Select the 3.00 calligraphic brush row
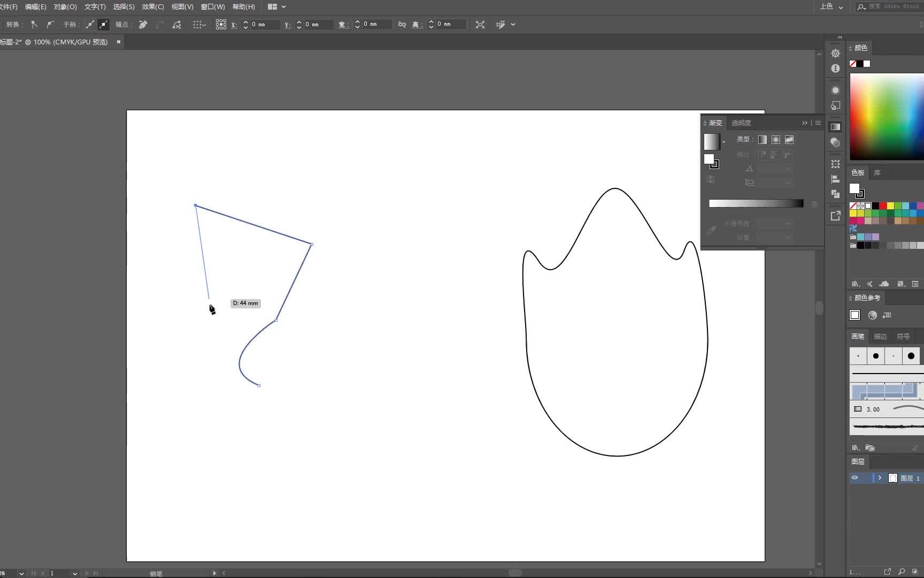The image size is (924, 578). [887, 409]
